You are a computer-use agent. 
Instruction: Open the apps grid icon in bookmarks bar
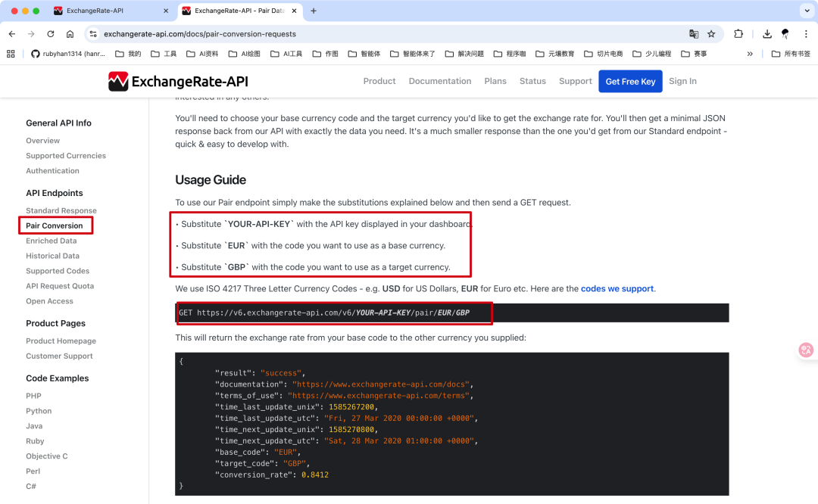click(x=11, y=54)
